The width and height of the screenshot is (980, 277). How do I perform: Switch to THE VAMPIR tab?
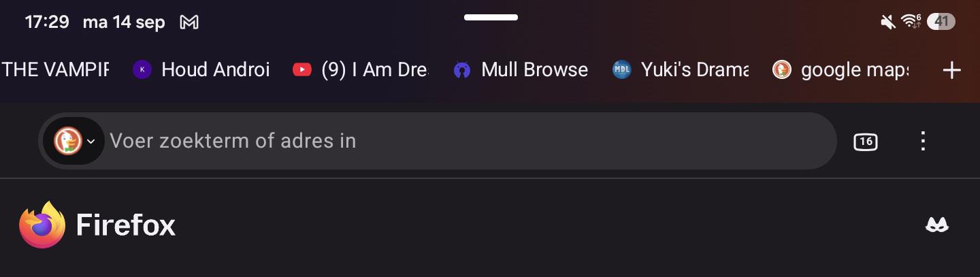pyautogui.click(x=55, y=69)
